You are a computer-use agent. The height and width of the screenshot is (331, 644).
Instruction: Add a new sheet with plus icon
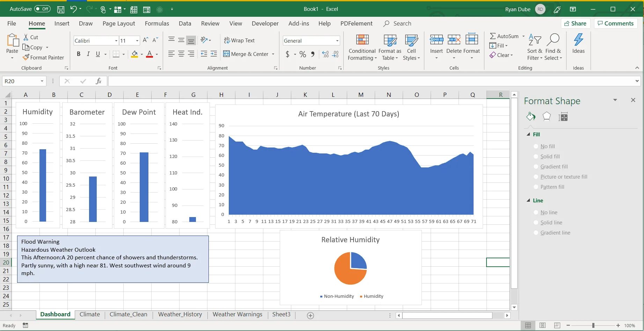pyautogui.click(x=310, y=316)
